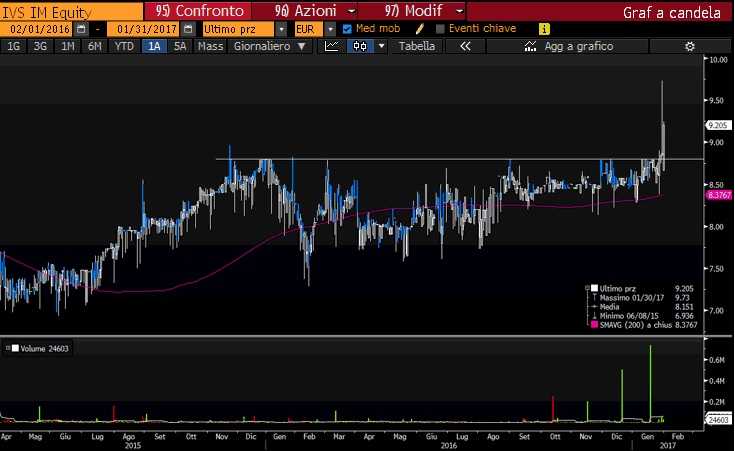Click the magenta 8.3767 axis price tag

point(719,195)
